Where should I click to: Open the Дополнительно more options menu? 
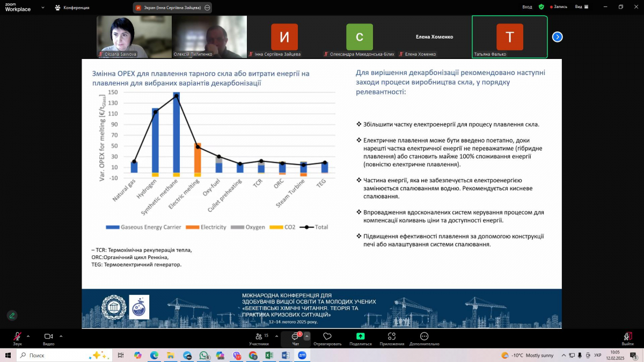[x=424, y=337]
